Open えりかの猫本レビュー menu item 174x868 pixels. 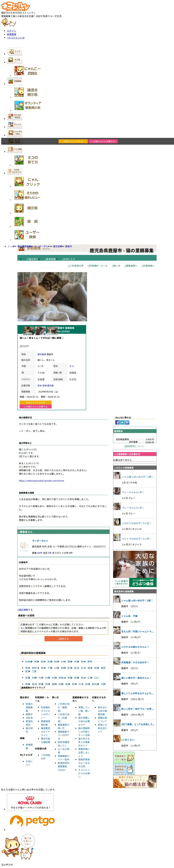pos(28,195)
